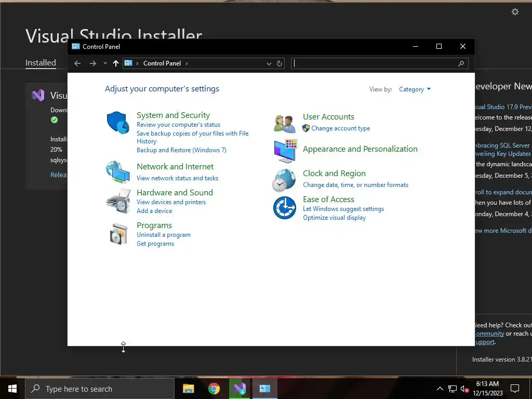532x399 pixels.
Task: Open Backup and Restore (Windows 7)
Action: pos(181,150)
